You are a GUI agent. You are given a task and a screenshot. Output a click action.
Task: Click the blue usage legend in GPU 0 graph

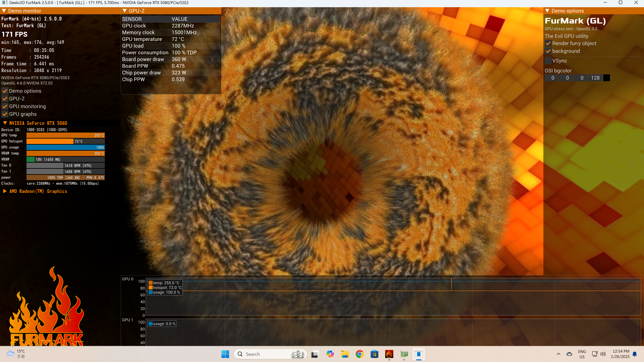click(x=151, y=292)
